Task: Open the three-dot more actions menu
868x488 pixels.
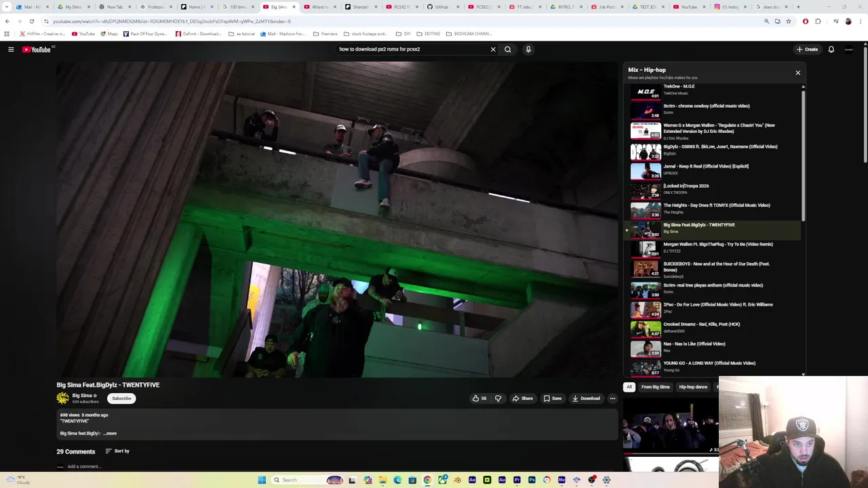Action: (612, 399)
